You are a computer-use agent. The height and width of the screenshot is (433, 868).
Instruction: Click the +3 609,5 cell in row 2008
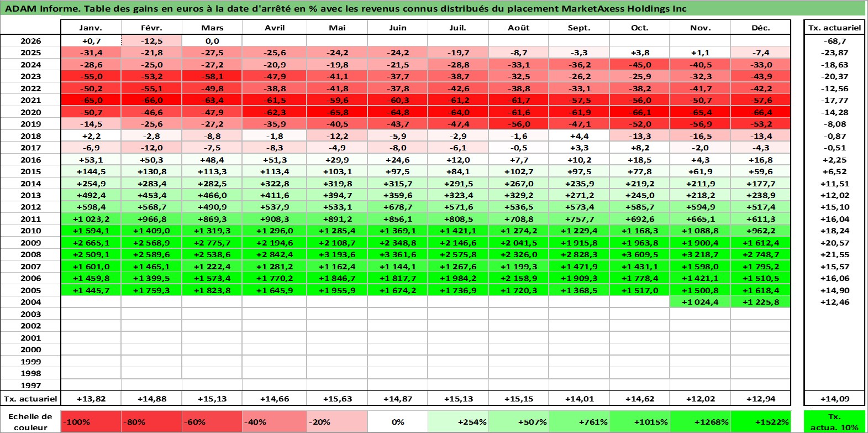pyautogui.click(x=640, y=254)
